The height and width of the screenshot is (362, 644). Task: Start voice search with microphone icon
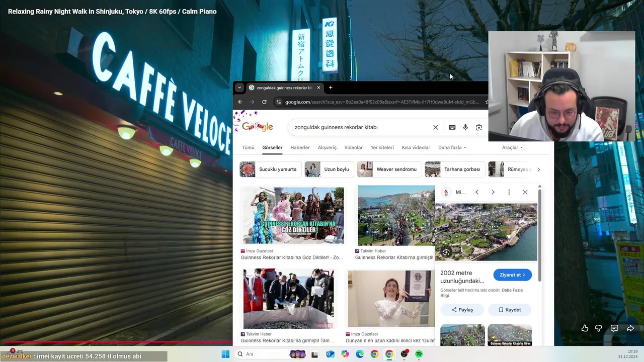point(465,127)
